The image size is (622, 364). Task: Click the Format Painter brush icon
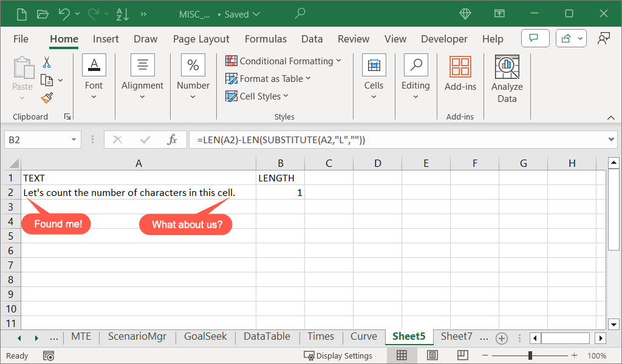pos(47,98)
